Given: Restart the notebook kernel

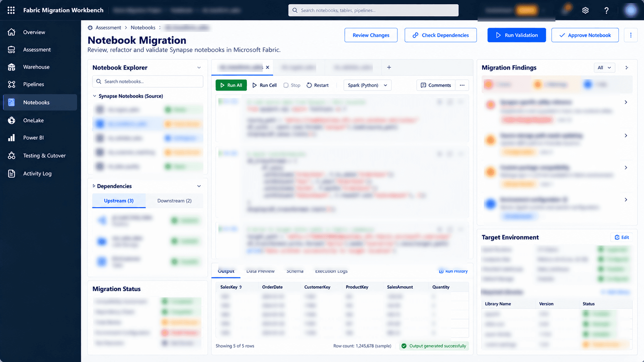Looking at the screenshot, I should [x=318, y=85].
